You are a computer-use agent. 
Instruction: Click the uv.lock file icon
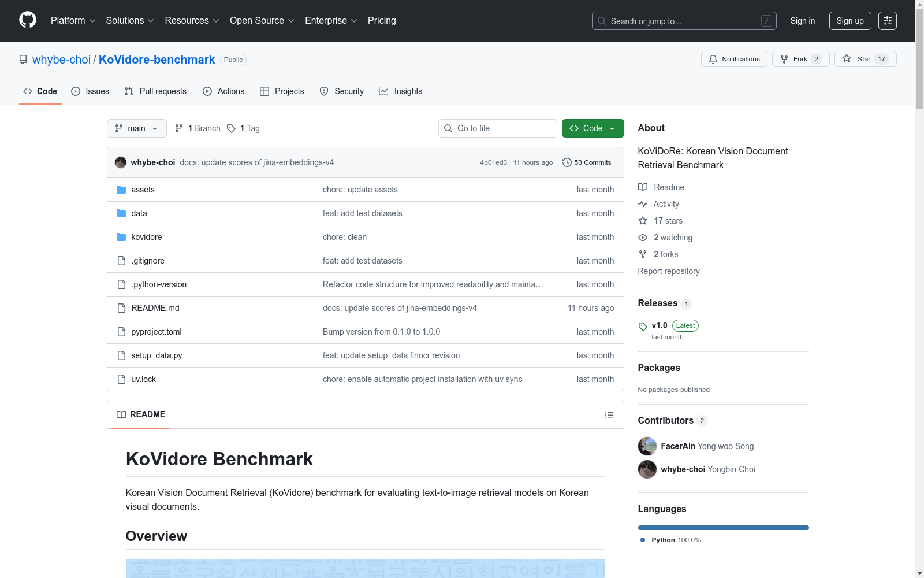(x=121, y=379)
